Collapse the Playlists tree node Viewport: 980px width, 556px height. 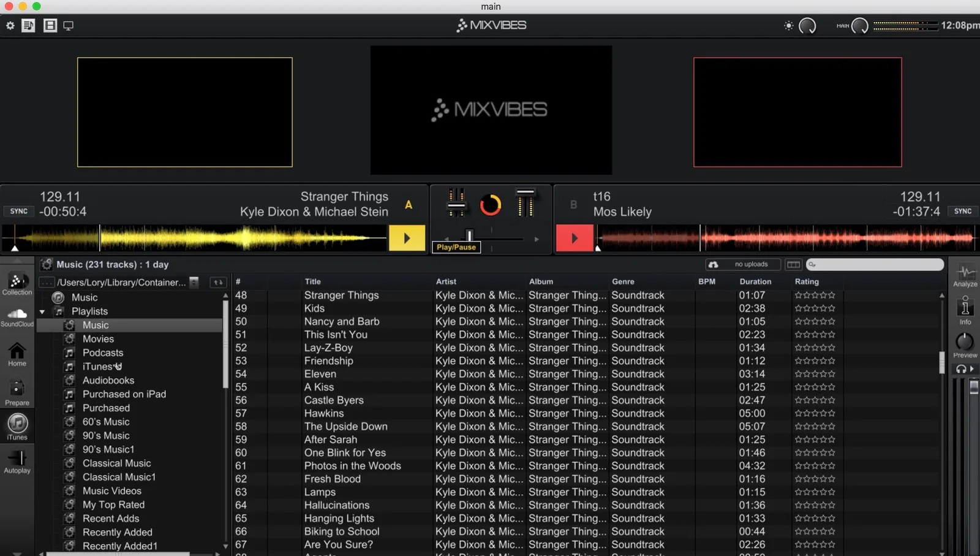tap(42, 311)
